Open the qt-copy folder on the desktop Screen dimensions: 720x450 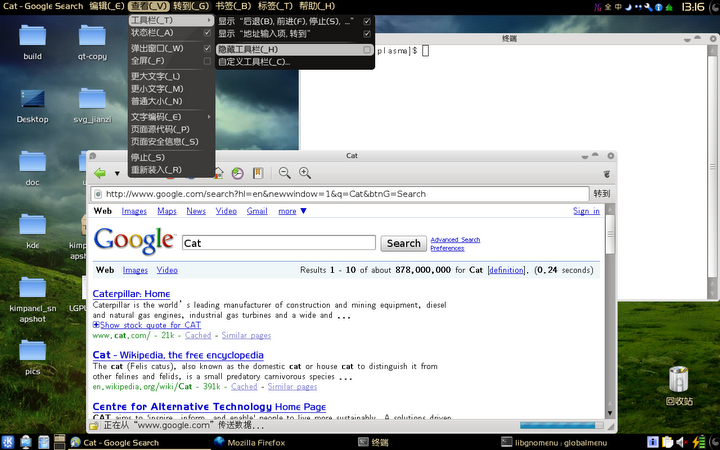click(x=92, y=42)
